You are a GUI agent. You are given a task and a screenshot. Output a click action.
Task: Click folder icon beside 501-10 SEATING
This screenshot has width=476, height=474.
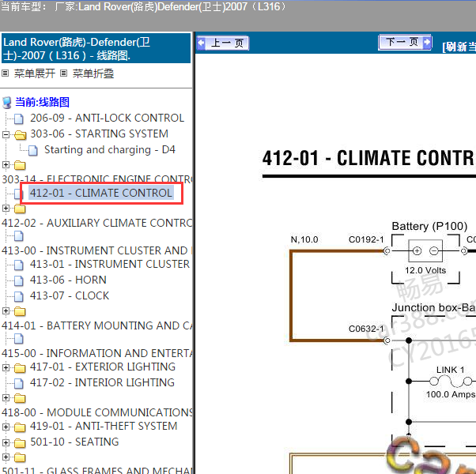tap(20, 443)
